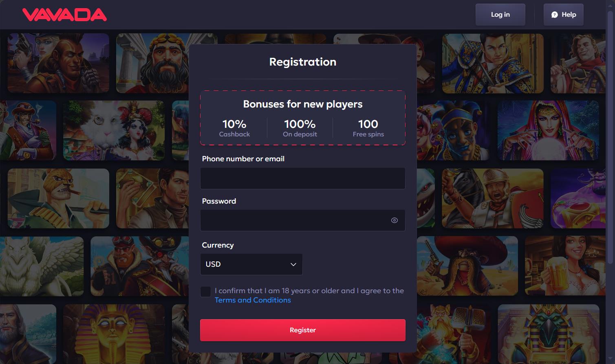Select the golden pharaoh mask game thumbnail
Screen dimensions: 615x364
(114, 334)
